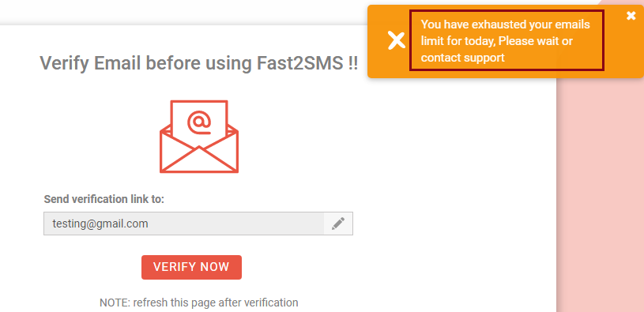Viewport: 644px width, 312px height.
Task: Click the empty gray area inside the email box
Action: [238, 224]
